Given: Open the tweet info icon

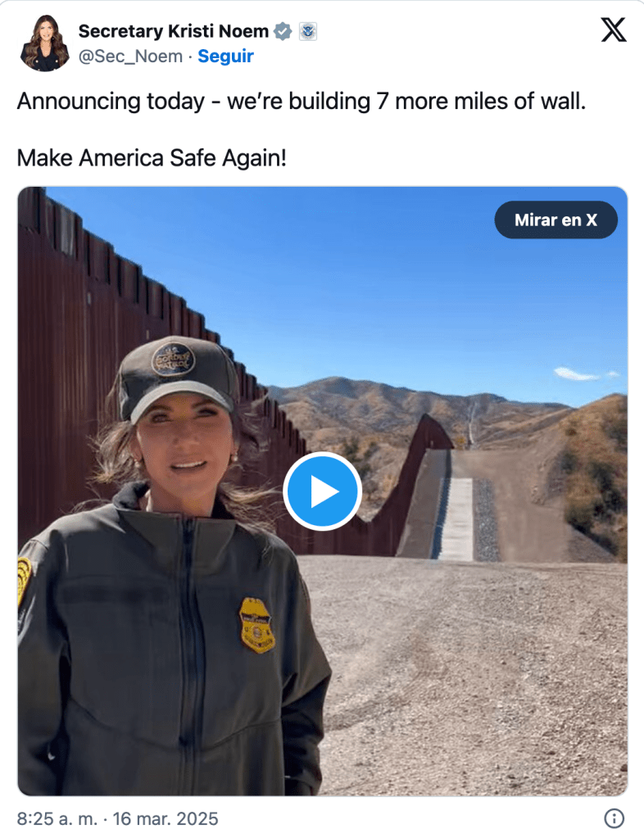Looking at the screenshot, I should coord(614,818).
